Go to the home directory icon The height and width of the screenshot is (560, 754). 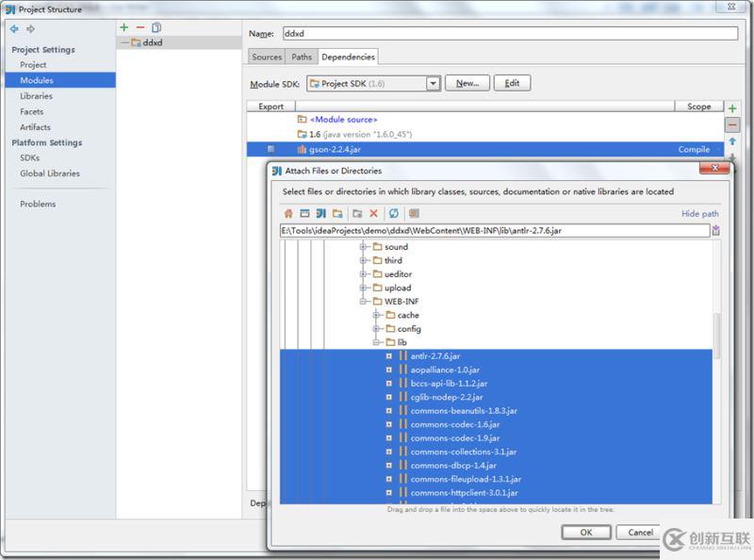[x=288, y=214]
